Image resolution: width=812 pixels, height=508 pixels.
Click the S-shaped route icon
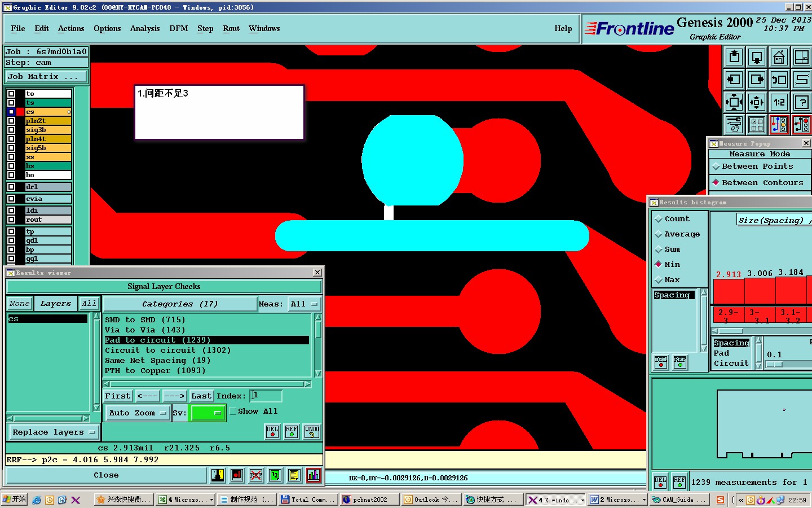coord(802,80)
